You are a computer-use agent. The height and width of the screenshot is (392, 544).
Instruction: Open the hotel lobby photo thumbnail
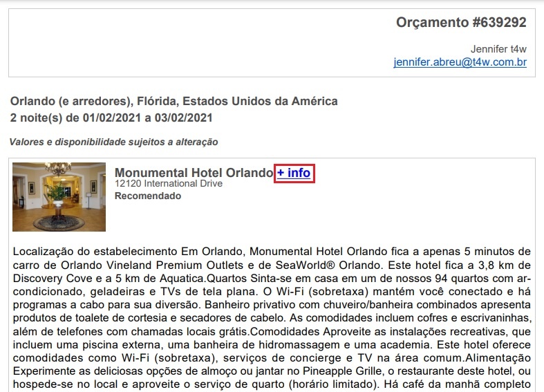click(59, 197)
